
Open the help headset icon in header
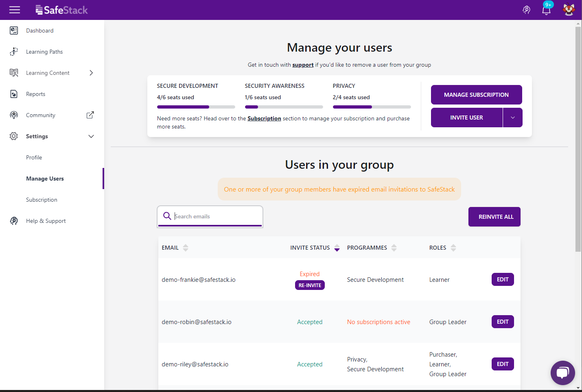pos(526,10)
